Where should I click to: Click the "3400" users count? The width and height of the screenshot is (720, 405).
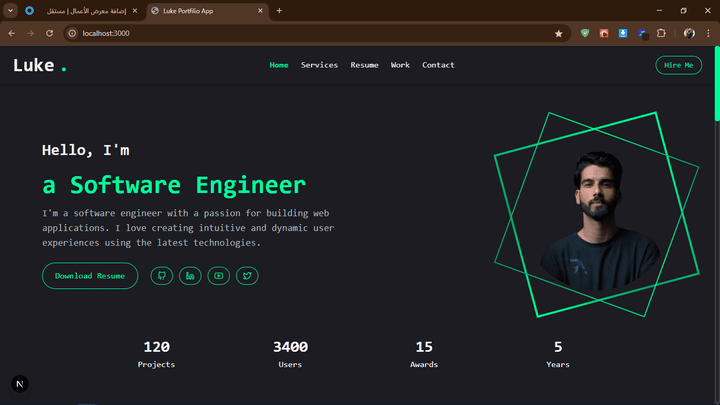pyautogui.click(x=290, y=347)
